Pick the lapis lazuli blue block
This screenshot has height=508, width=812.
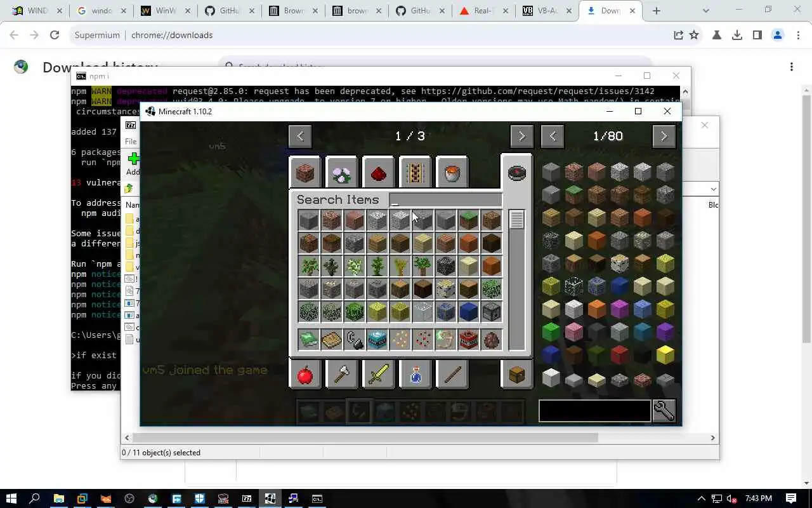point(468,312)
